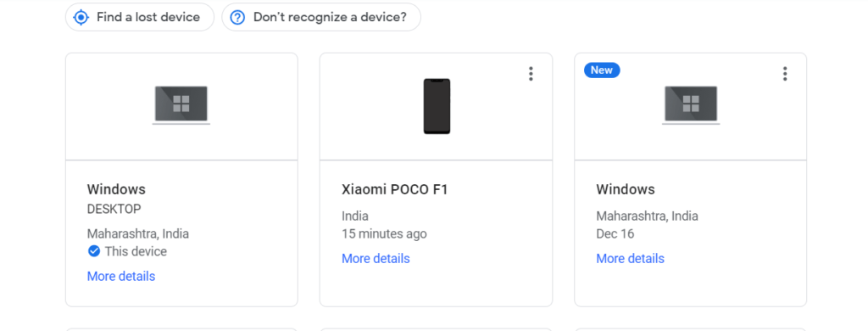
Task: Click the Dec 16 sign-in date
Action: 615,234
